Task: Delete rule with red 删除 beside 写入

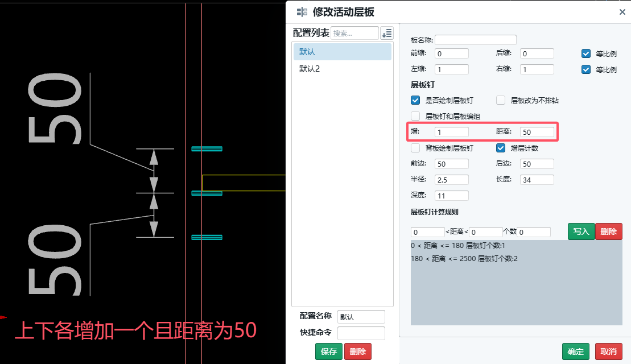Action: click(608, 231)
